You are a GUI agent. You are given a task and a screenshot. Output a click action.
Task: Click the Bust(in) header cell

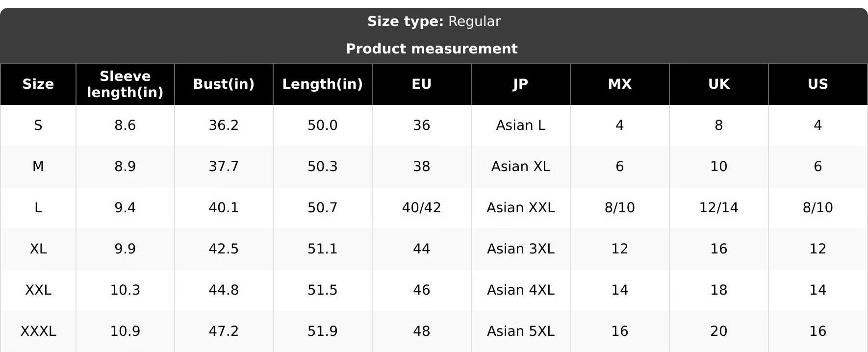tap(224, 84)
